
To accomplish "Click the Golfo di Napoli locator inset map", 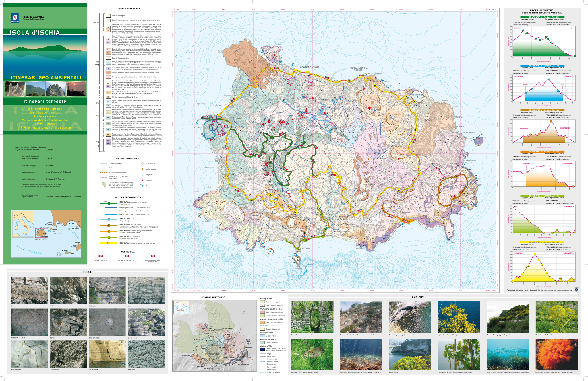I will click(x=46, y=234).
